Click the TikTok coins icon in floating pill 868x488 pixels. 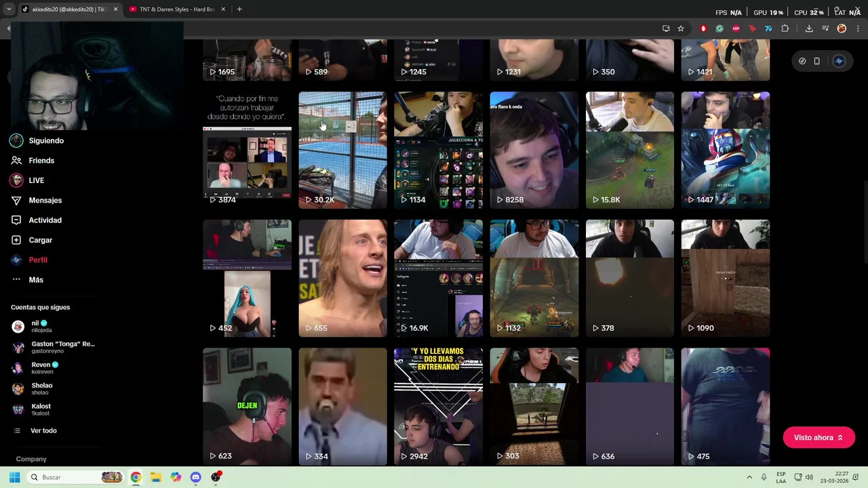[802, 61]
